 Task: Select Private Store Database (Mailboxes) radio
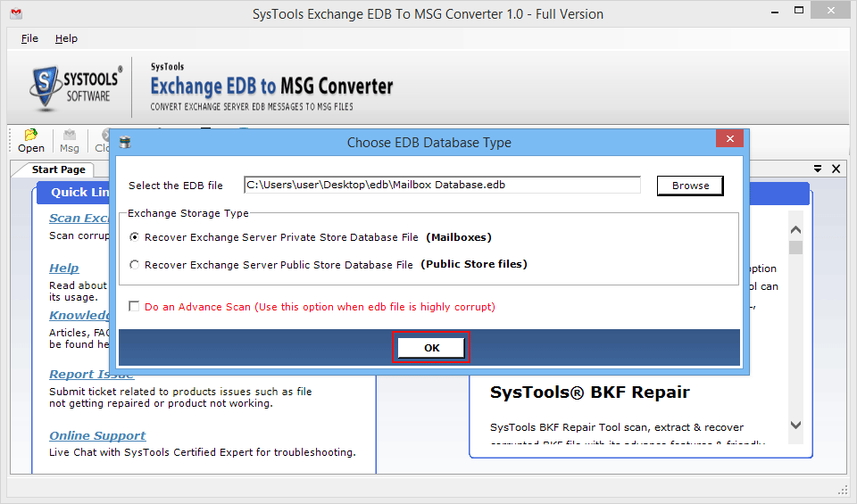(x=134, y=237)
